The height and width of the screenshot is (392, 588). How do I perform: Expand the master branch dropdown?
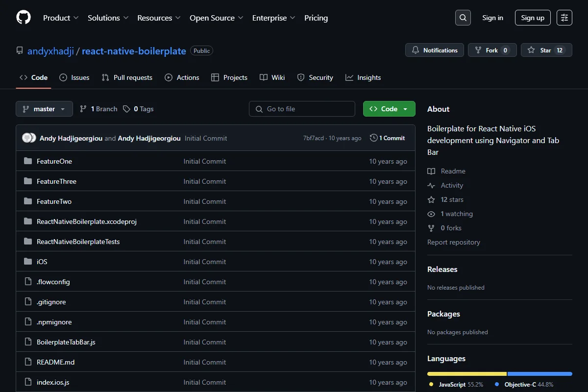[44, 109]
